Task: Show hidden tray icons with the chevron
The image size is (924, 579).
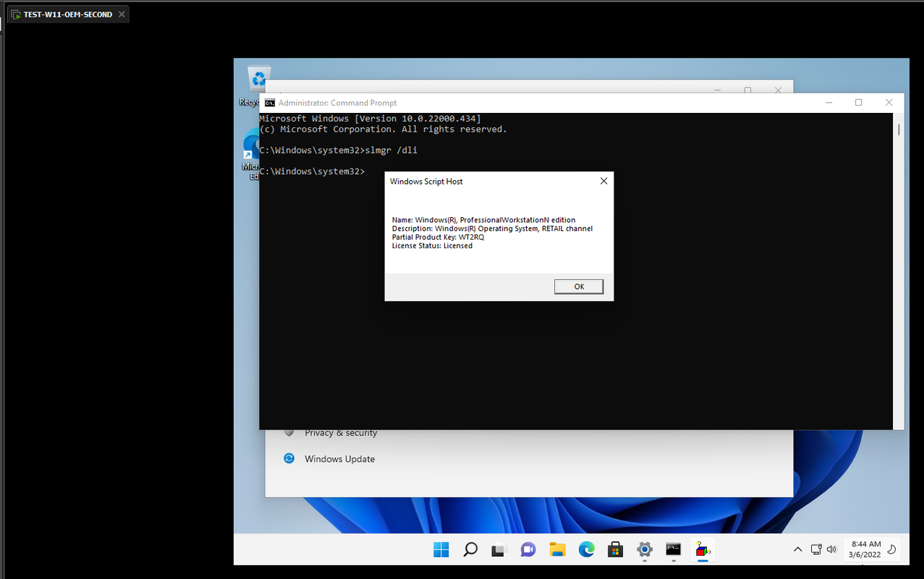Action: click(x=798, y=549)
